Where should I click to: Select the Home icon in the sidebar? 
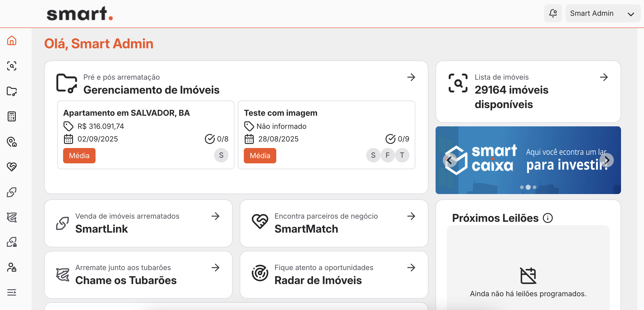[x=11, y=41]
